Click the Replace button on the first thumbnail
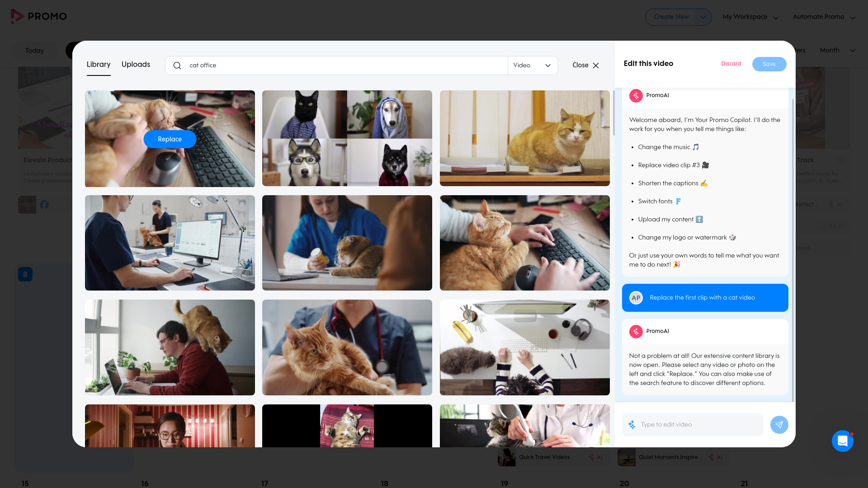 point(170,139)
